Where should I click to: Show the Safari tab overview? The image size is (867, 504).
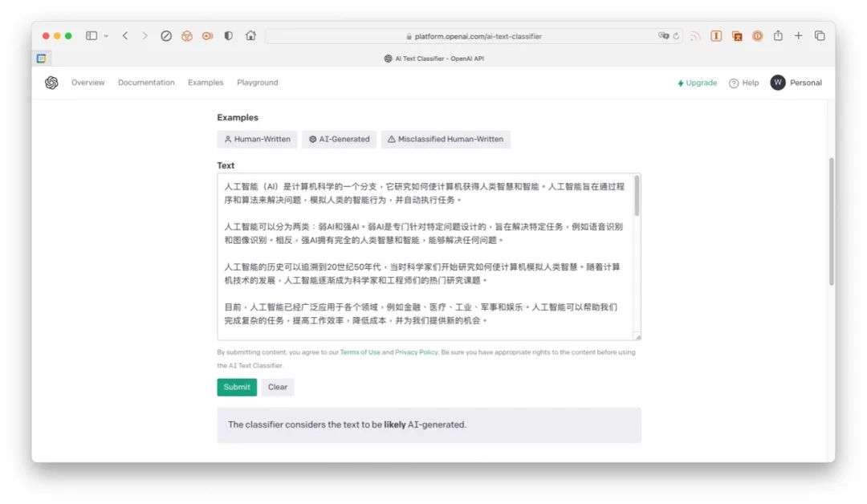pyautogui.click(x=820, y=36)
